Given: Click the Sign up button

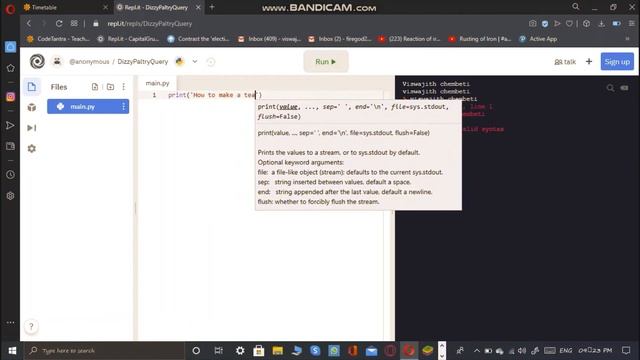Looking at the screenshot, I should [x=617, y=62].
